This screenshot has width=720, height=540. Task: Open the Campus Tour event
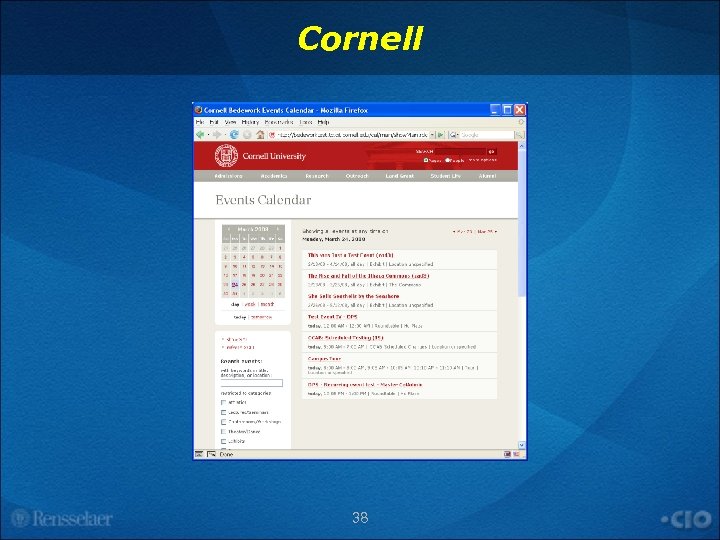coord(324,359)
